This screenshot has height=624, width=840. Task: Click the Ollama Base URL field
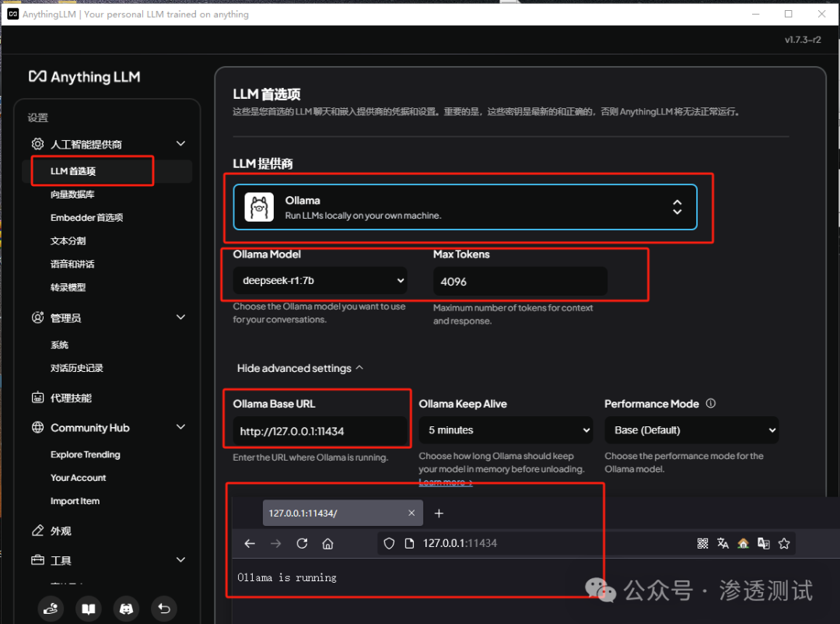320,431
